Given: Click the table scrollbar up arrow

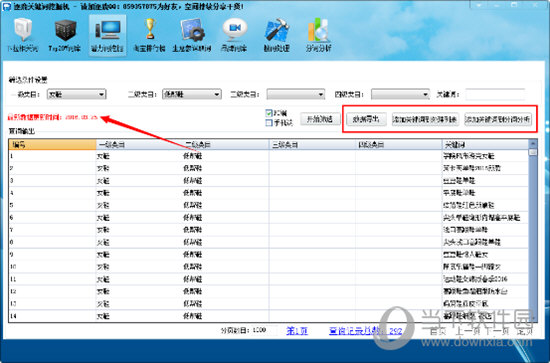Looking at the screenshot, I should (532, 144).
